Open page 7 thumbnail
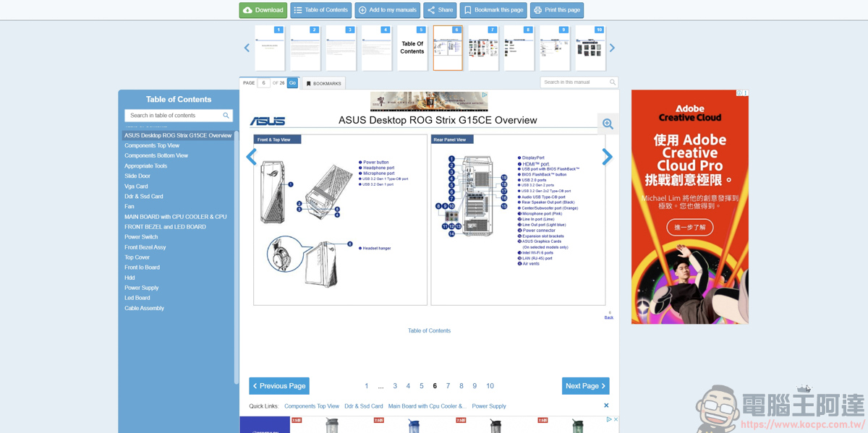Viewport: 868px width, 433px height. [483, 48]
